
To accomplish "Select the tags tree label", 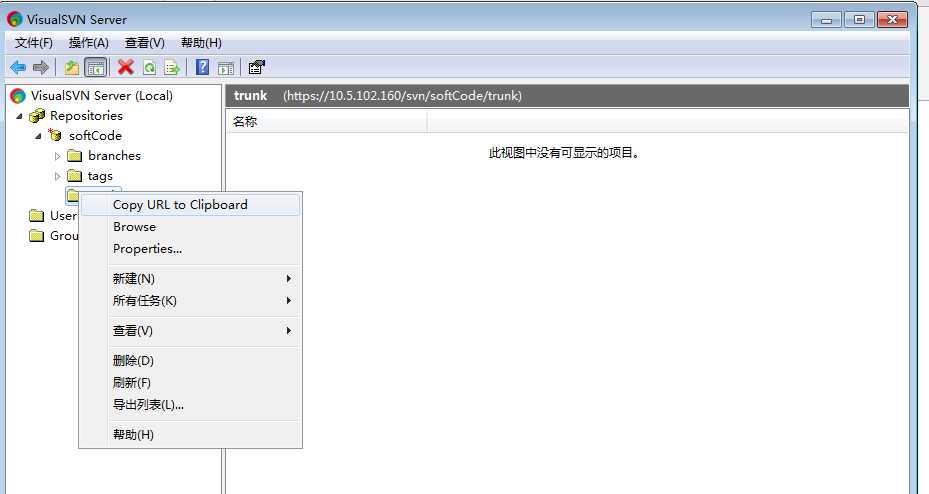I will [x=100, y=176].
